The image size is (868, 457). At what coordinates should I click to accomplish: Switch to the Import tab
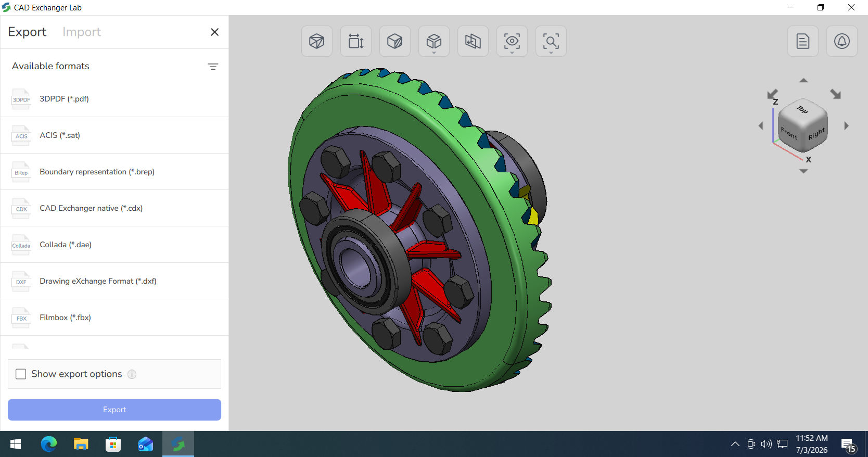(x=82, y=32)
